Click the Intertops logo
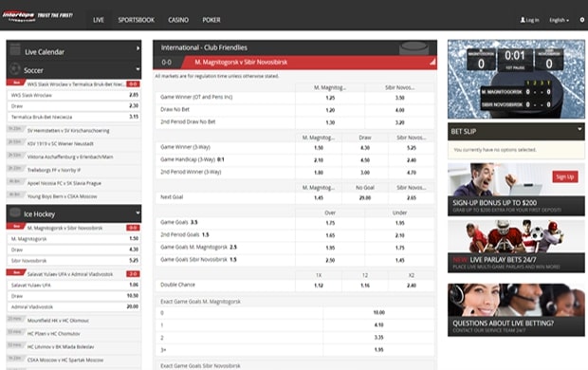 click(20, 16)
